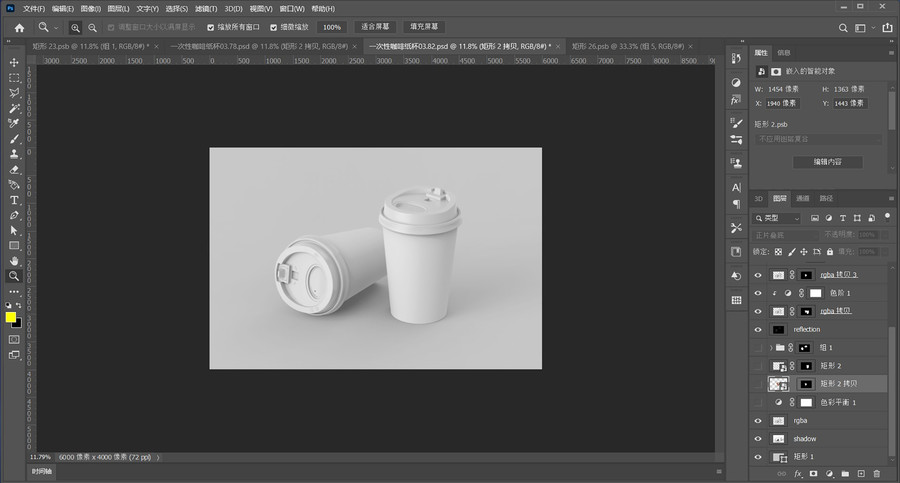Hide the 矩形 1 layer
The width and height of the screenshot is (900, 483).
tap(758, 457)
